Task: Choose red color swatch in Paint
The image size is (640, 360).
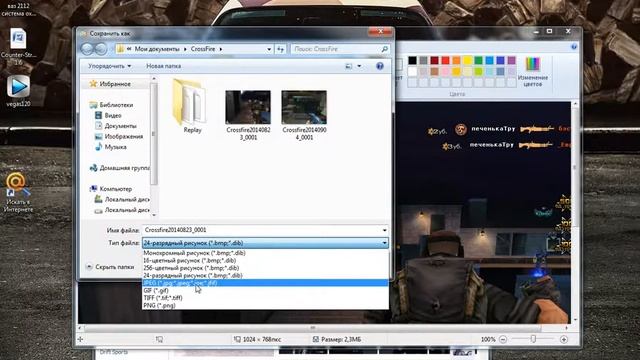Action: (x=445, y=60)
